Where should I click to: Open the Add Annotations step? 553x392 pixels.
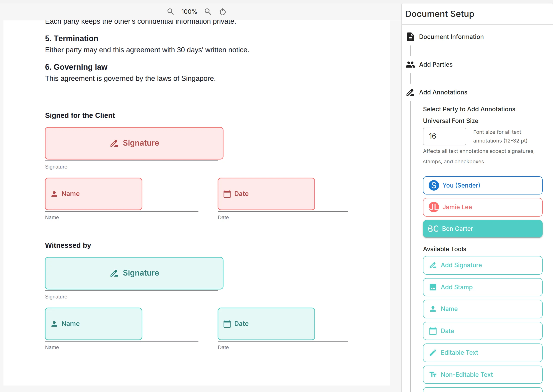tap(443, 92)
